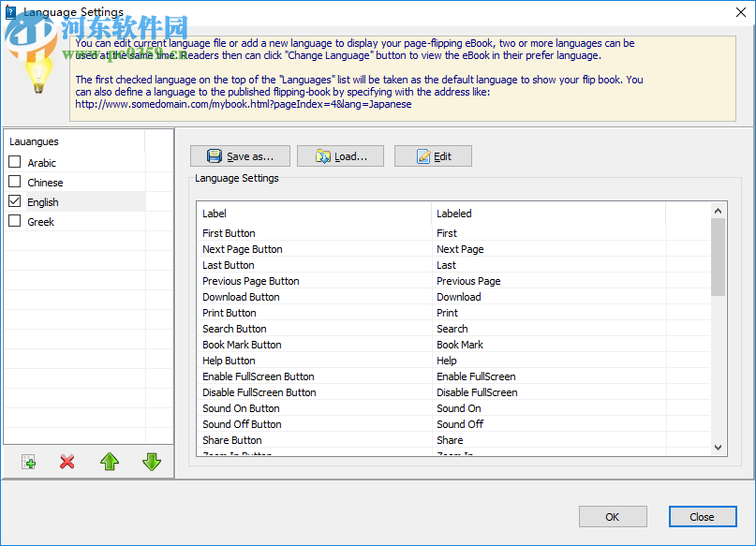Check the Chinese language checkbox
The image size is (756, 546).
pos(14,181)
